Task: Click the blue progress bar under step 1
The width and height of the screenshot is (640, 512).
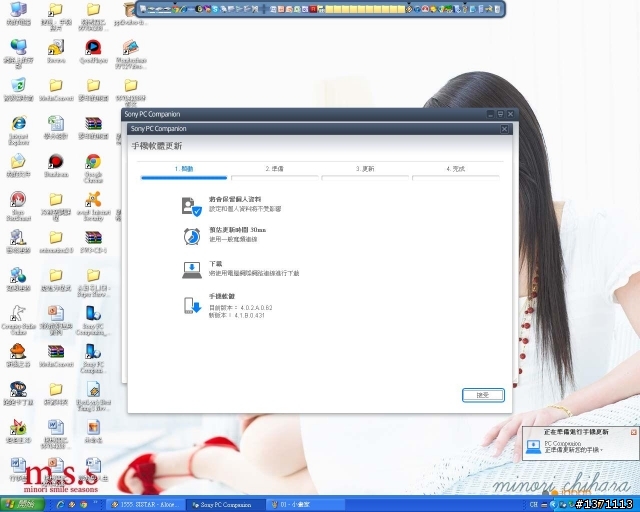Action: point(184,178)
